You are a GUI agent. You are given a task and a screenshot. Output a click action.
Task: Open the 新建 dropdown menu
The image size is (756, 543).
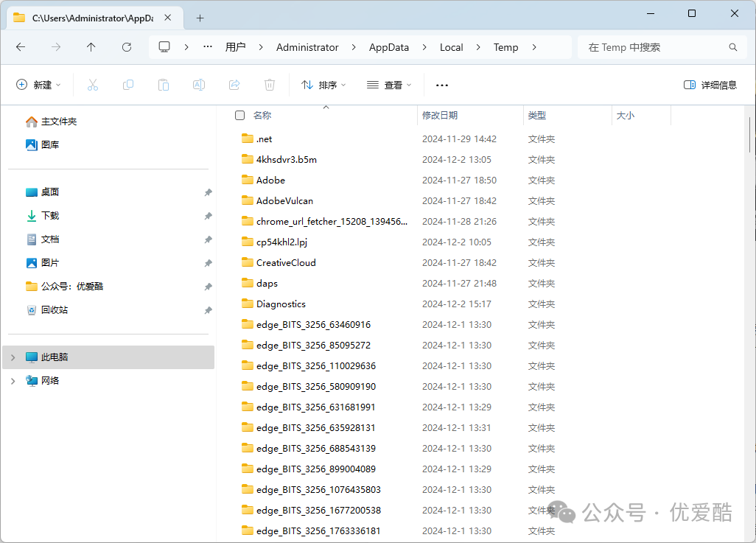click(38, 85)
